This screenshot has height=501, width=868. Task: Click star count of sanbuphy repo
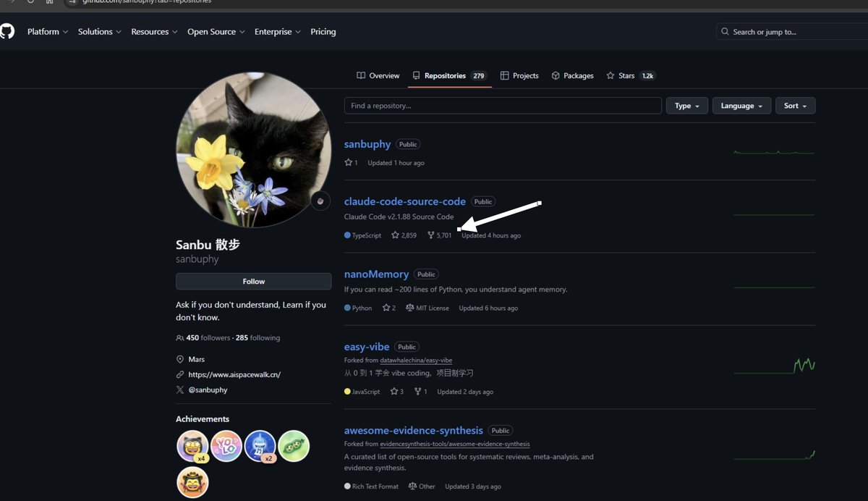click(x=351, y=163)
